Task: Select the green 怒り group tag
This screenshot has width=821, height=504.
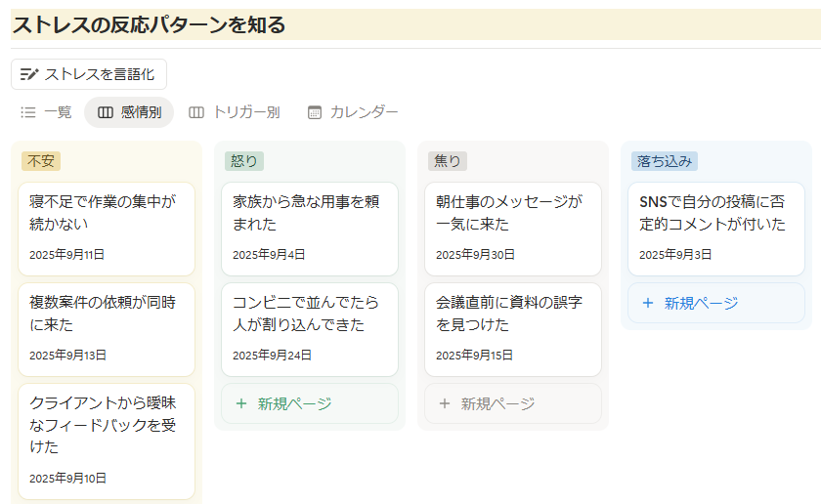Action: (x=243, y=161)
